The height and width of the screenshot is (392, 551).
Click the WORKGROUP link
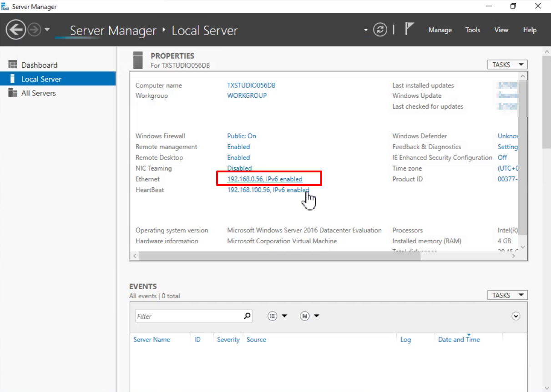click(x=247, y=95)
